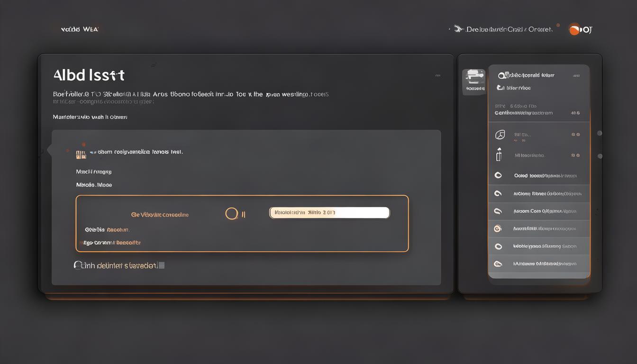The width and height of the screenshot is (637, 364).
Task: Click the small orange grid icon in main card
Action: click(81, 154)
